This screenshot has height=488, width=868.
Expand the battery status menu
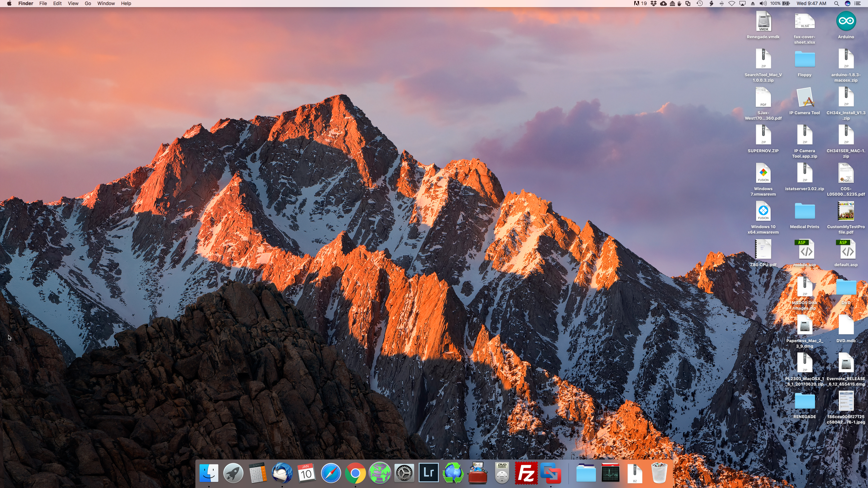[x=786, y=3]
